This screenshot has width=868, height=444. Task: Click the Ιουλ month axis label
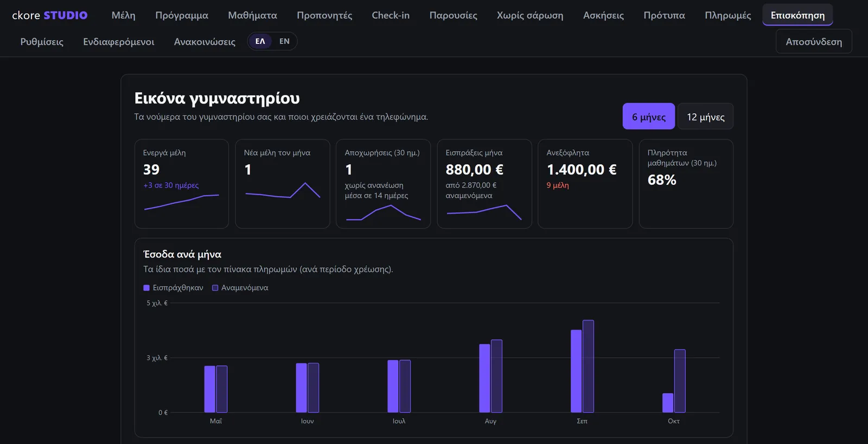[x=399, y=421]
